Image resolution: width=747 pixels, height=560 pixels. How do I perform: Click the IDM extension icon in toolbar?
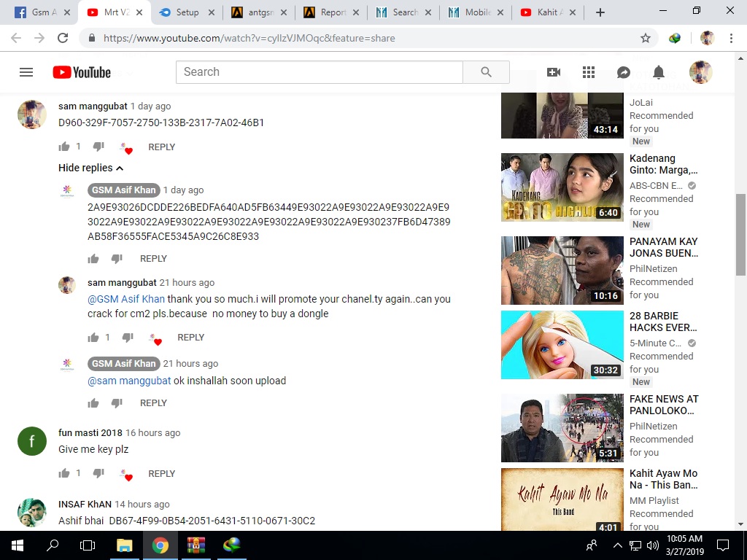point(675,38)
